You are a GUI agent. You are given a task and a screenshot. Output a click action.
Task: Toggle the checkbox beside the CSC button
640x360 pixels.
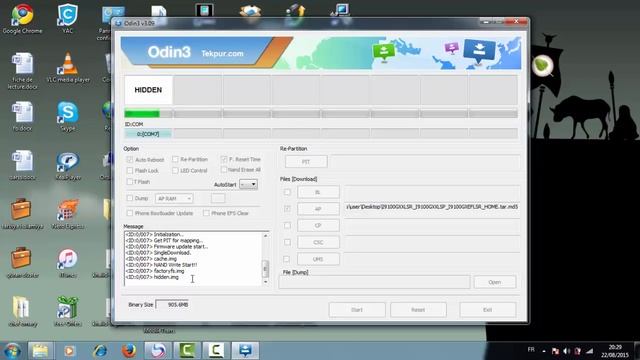(x=287, y=242)
